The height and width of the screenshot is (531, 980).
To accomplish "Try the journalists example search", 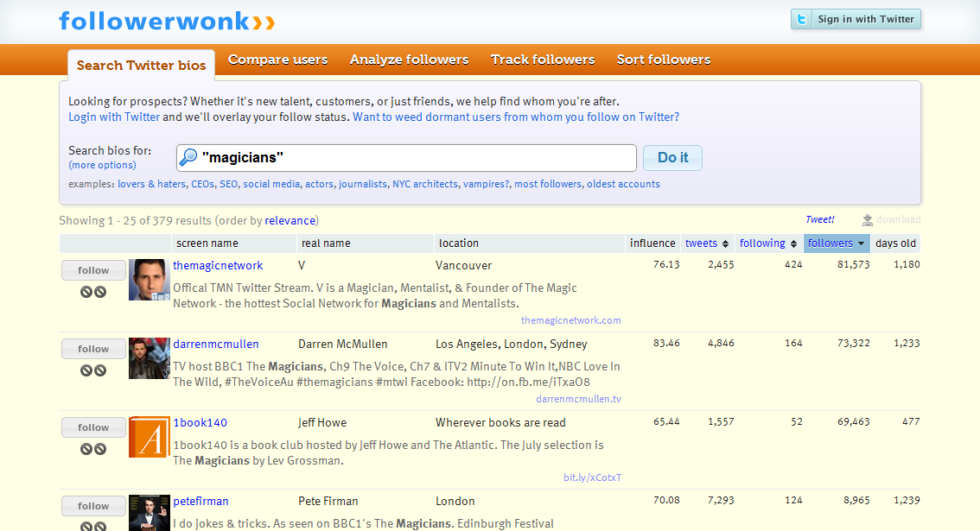I will [x=363, y=184].
